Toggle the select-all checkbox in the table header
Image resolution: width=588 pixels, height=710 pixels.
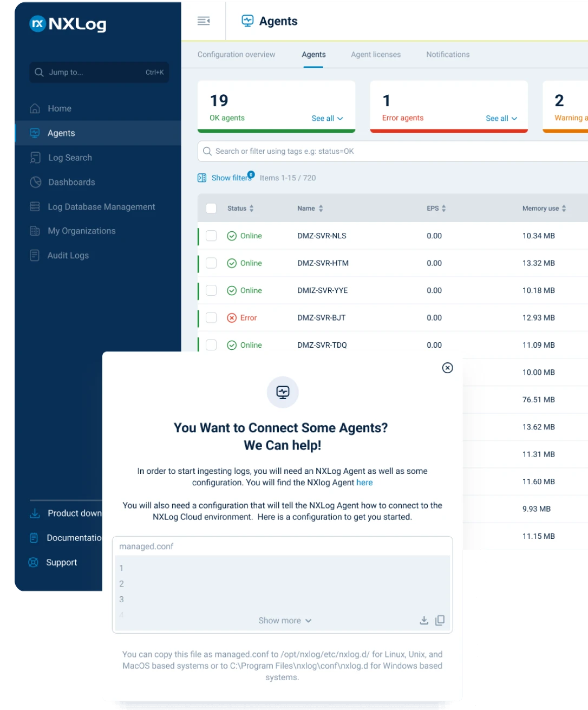pyautogui.click(x=211, y=208)
